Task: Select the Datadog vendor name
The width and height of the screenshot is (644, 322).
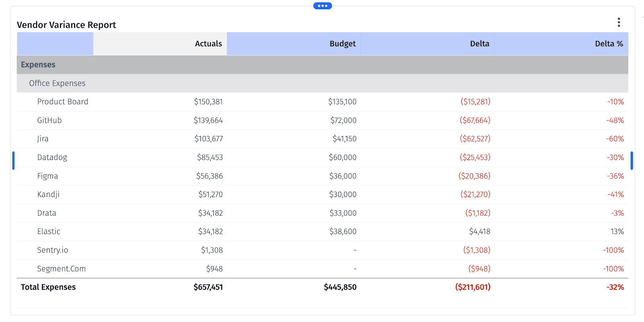Action: point(52,157)
